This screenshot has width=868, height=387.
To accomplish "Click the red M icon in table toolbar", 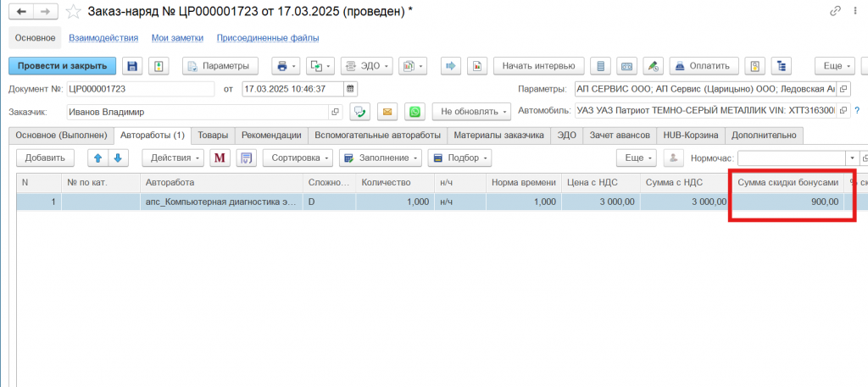I will [x=220, y=158].
